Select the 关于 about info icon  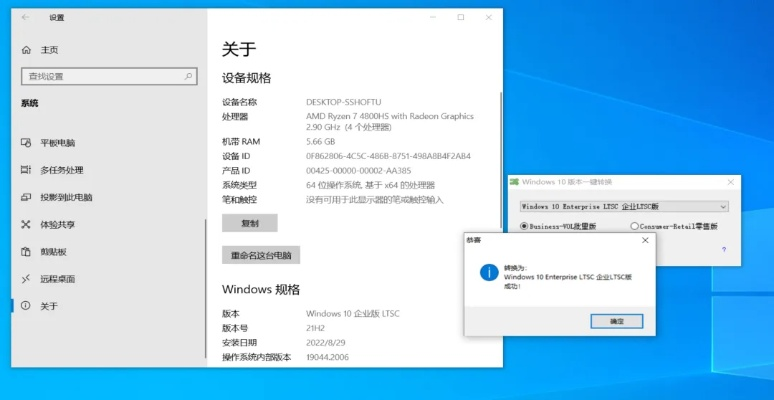[x=26, y=306]
